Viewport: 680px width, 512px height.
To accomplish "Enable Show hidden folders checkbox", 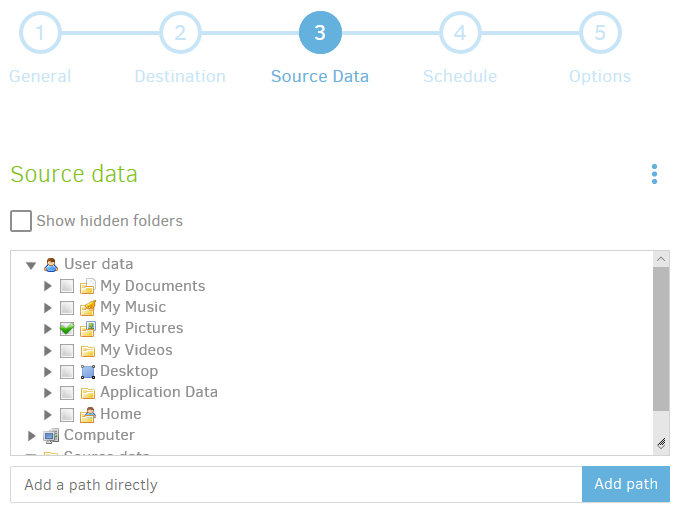I will click(x=21, y=221).
